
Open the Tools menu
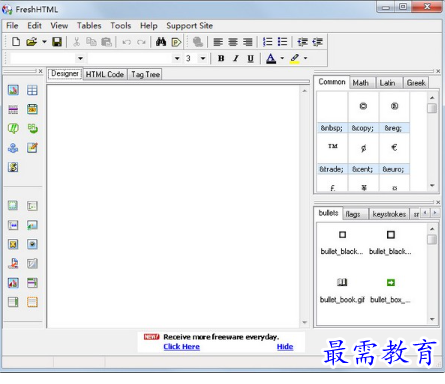[121, 26]
